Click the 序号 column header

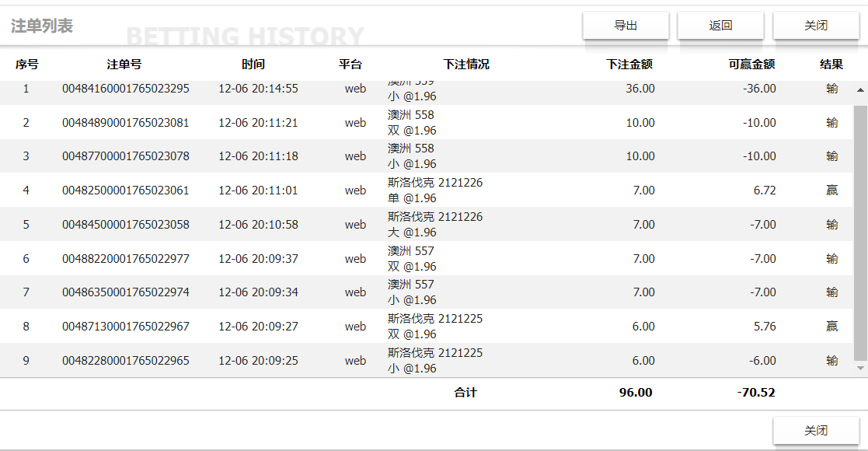[x=26, y=65]
